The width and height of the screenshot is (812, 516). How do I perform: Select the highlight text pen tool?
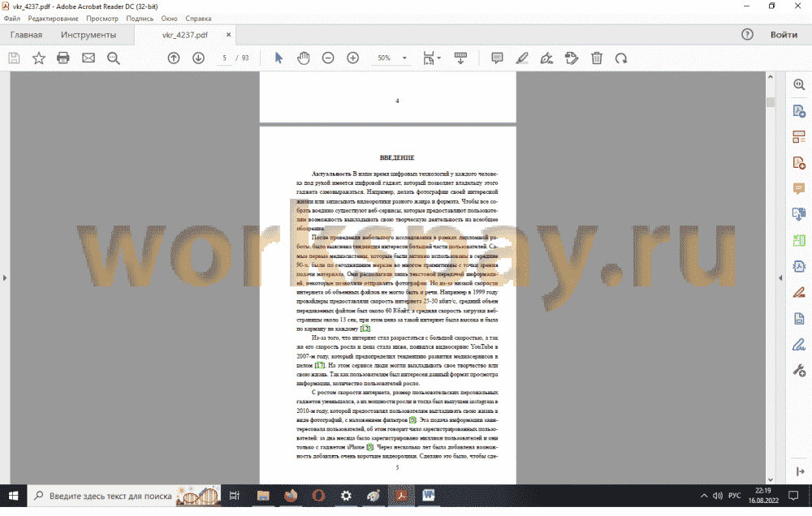coord(522,58)
